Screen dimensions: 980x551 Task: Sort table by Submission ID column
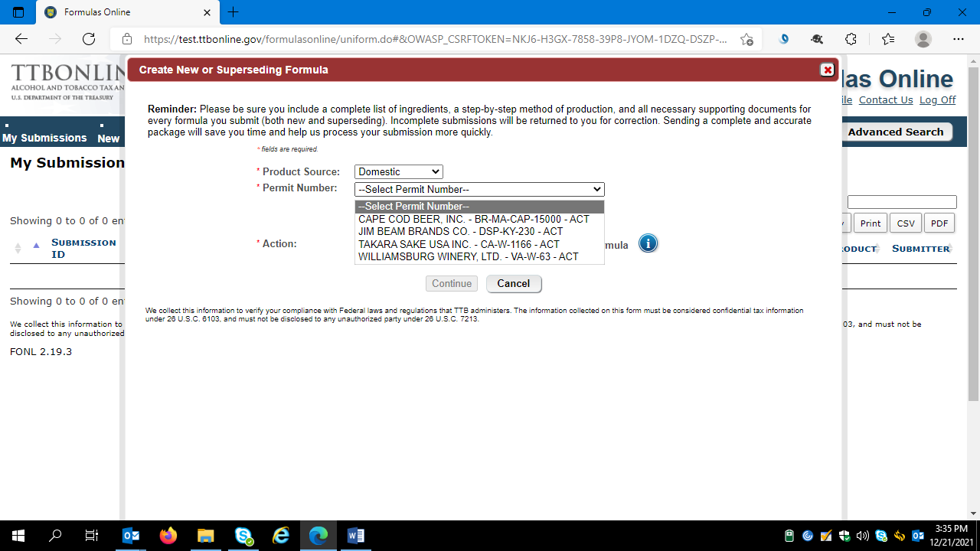83,248
